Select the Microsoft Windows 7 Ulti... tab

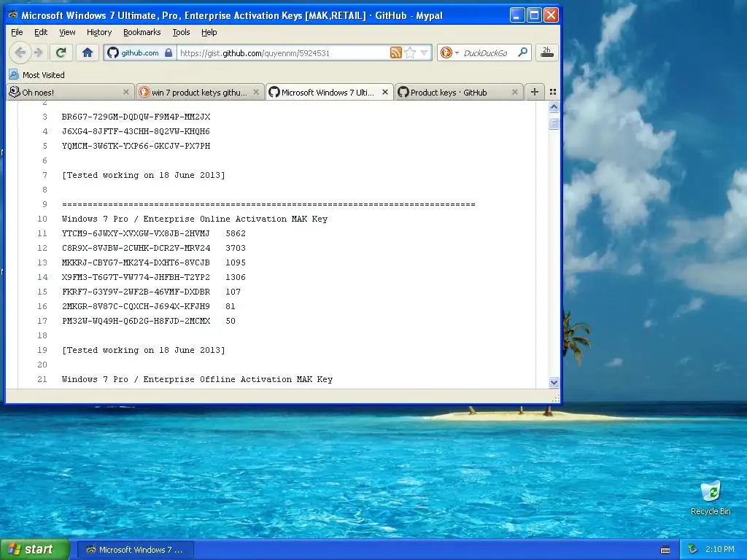pyautogui.click(x=329, y=93)
